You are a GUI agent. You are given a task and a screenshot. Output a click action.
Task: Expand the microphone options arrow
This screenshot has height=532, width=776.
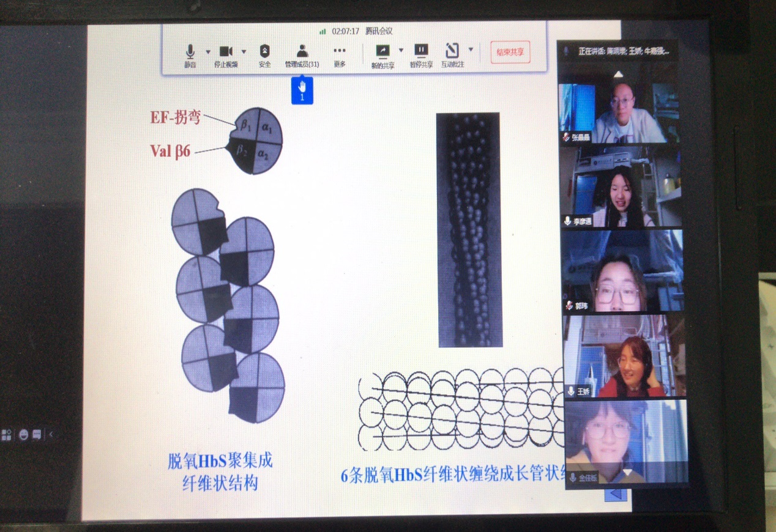click(x=208, y=51)
